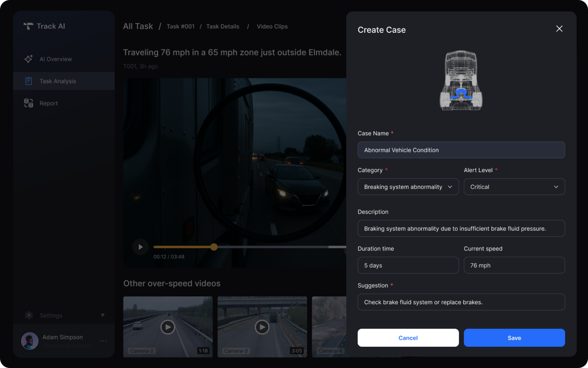This screenshot has width=588, height=368.
Task: Open Settings in sidebar
Action: click(x=64, y=315)
